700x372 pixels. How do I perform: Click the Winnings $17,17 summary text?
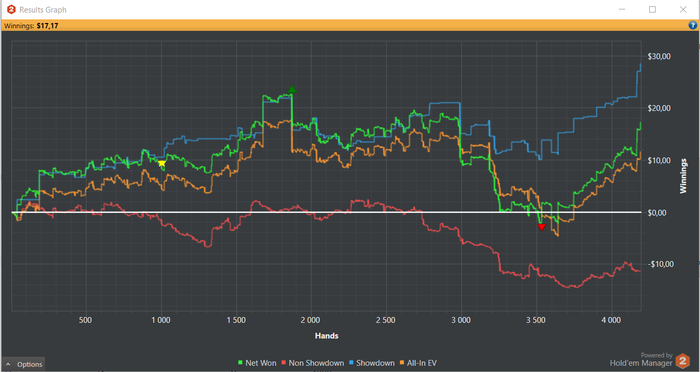coord(31,26)
